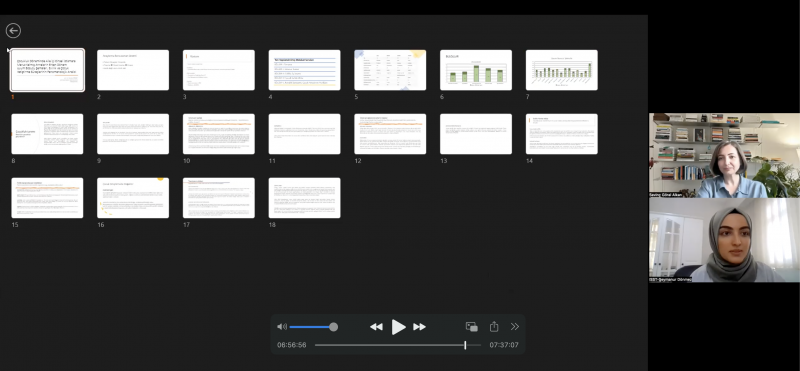Open slide 4 table thumbnail
Viewport: 800px width, 371px height.
tap(305, 70)
